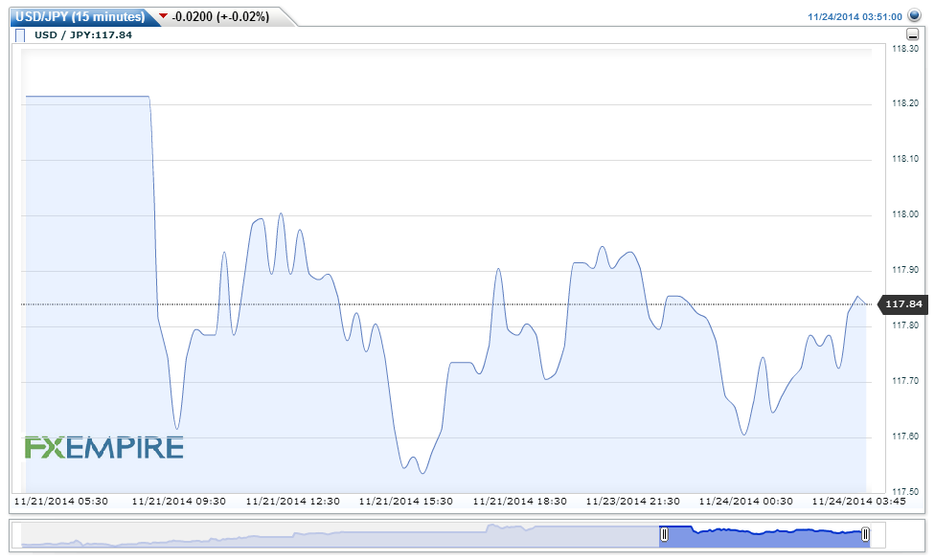This screenshot has height=560, width=935.
Task: Select the USD/JPY (15 minutes) tab
Action: 80,16
